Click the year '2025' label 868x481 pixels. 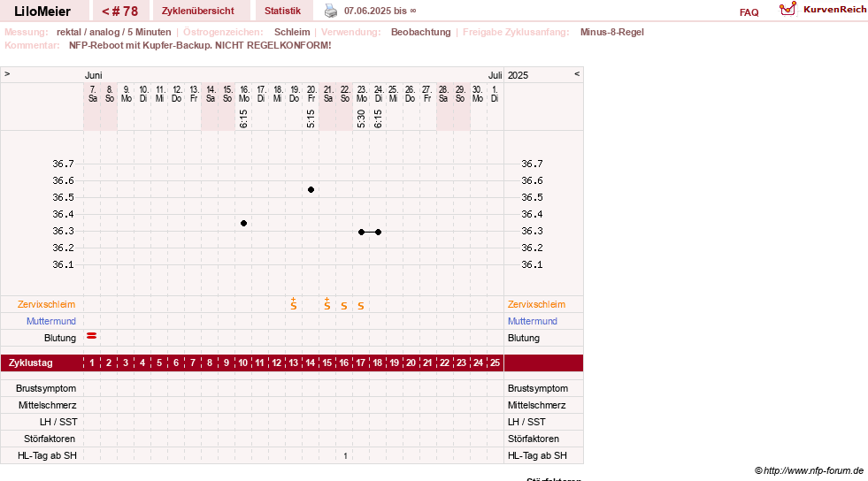tap(518, 75)
